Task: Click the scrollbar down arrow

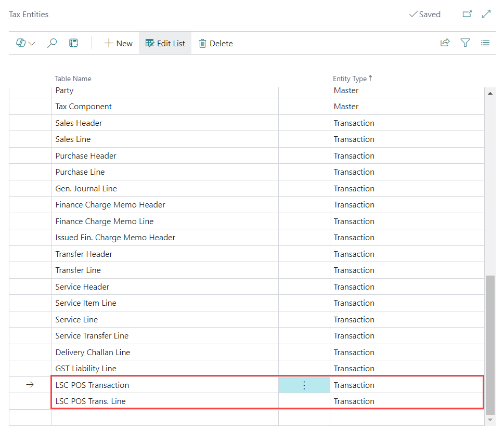Action: pos(489,419)
